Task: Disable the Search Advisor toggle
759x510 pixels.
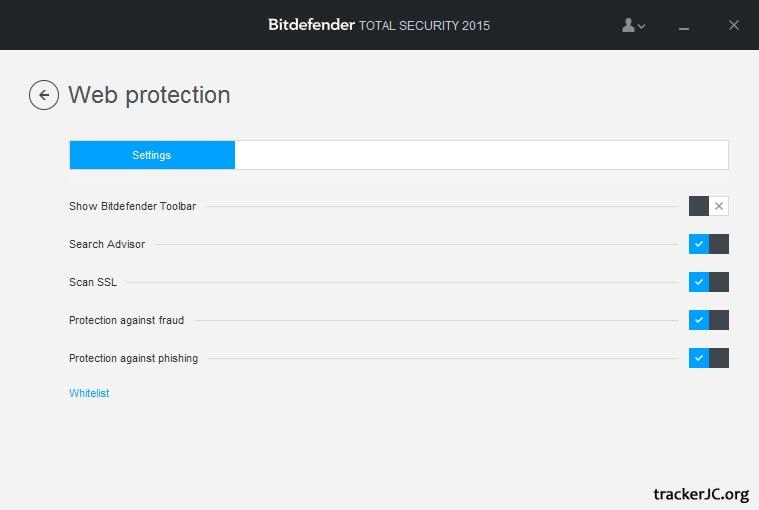Action: coord(708,244)
